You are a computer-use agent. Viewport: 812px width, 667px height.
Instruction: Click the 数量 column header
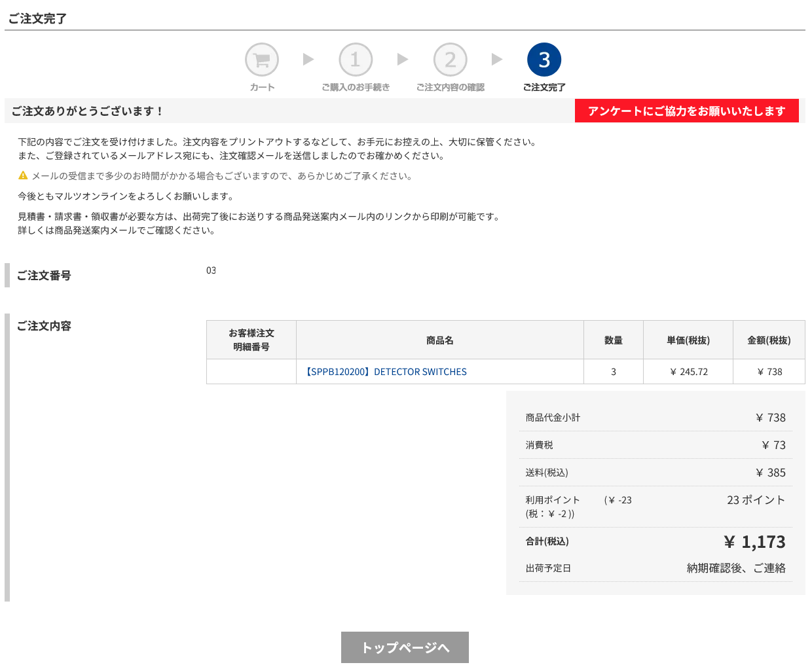pyautogui.click(x=613, y=340)
